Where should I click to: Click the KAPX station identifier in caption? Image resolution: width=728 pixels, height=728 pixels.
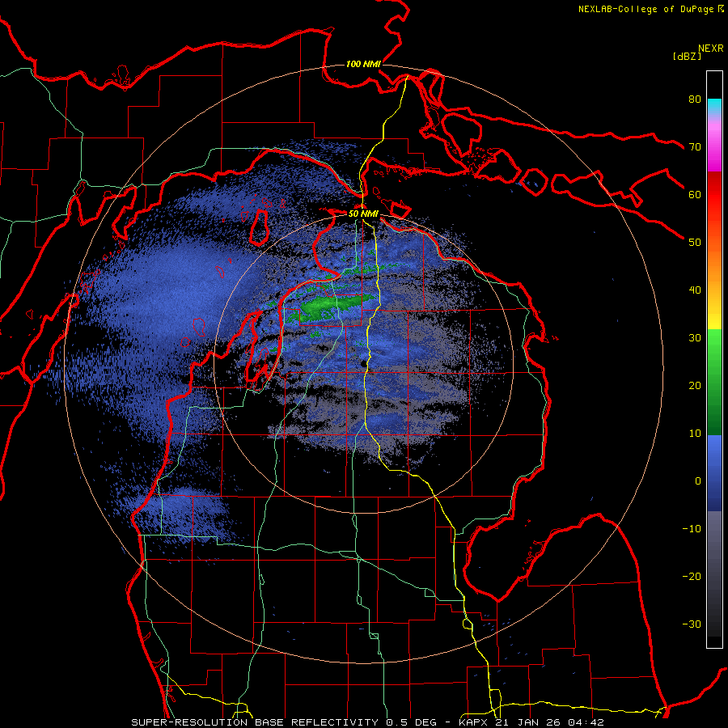[473, 722]
